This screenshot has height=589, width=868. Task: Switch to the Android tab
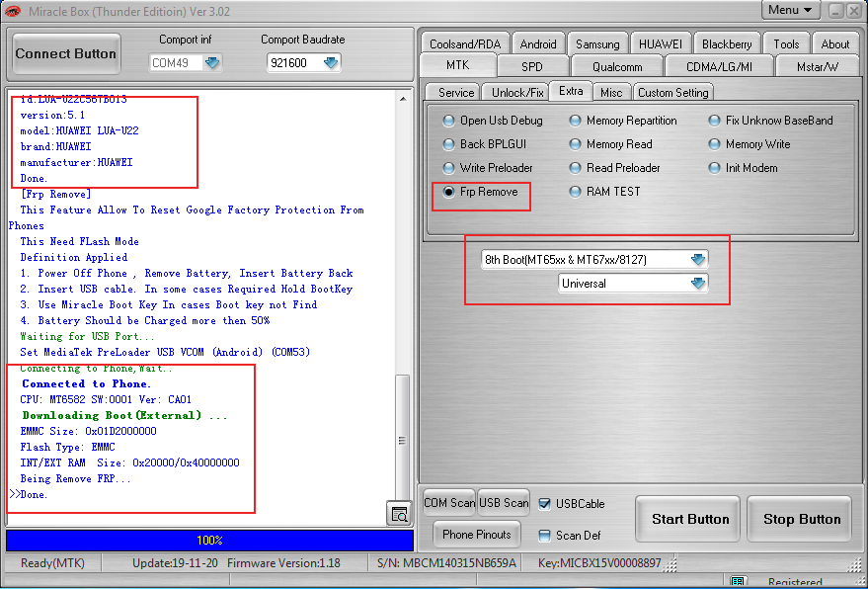tap(538, 43)
